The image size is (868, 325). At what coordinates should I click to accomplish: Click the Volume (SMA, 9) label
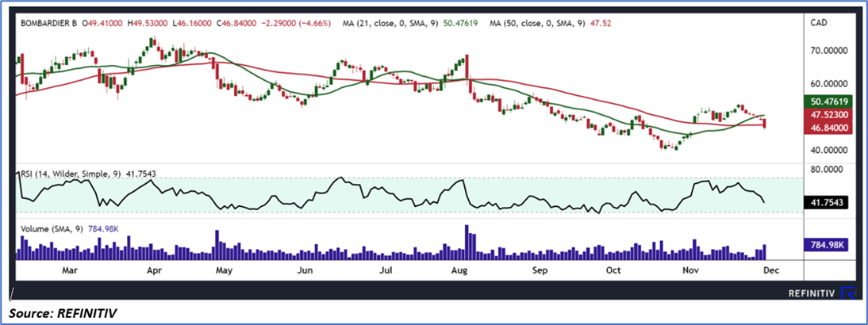tap(52, 228)
